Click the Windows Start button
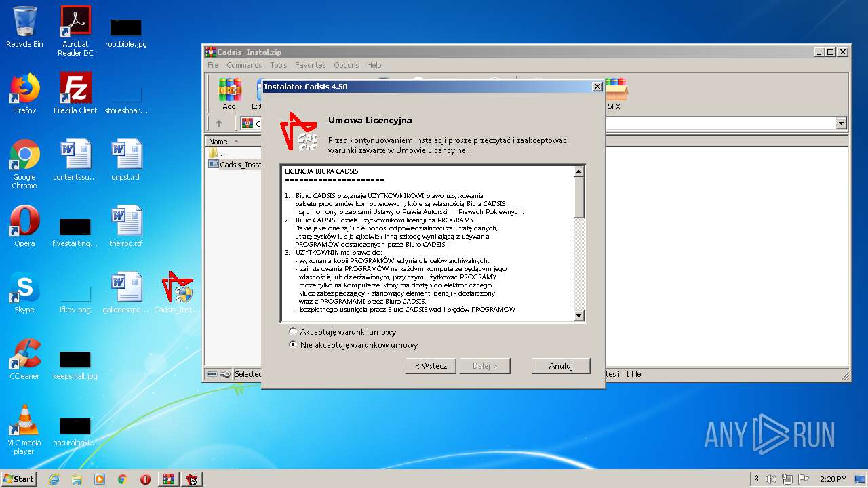The image size is (868, 488). tap(18, 479)
